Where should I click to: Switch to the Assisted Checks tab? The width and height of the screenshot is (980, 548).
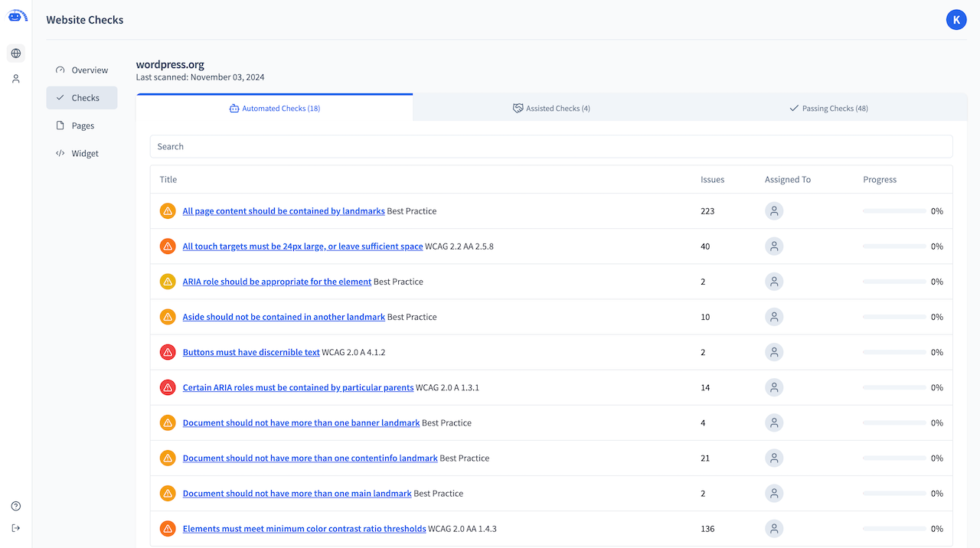[x=551, y=108]
